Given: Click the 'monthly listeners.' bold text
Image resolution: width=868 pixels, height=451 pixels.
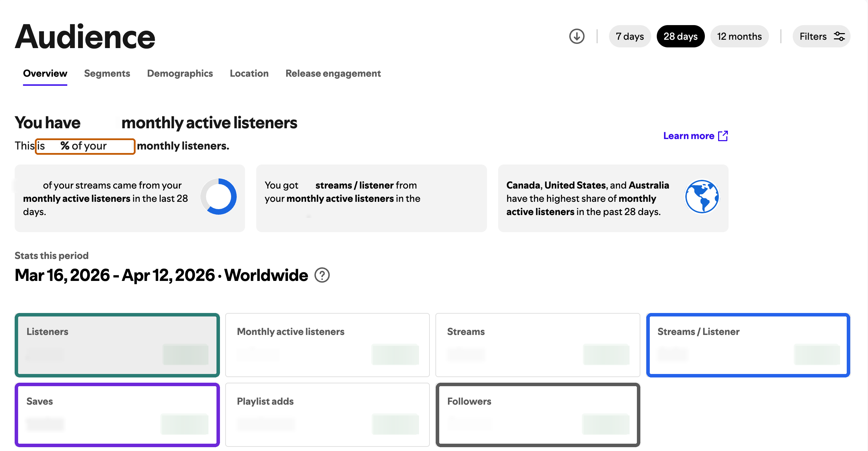Looking at the screenshot, I should 183,146.
